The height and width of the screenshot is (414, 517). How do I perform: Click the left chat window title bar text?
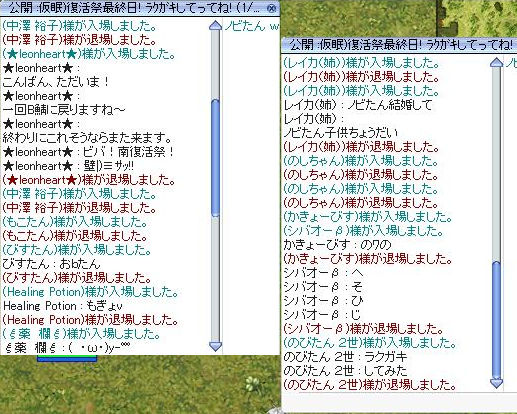pyautogui.click(x=134, y=8)
